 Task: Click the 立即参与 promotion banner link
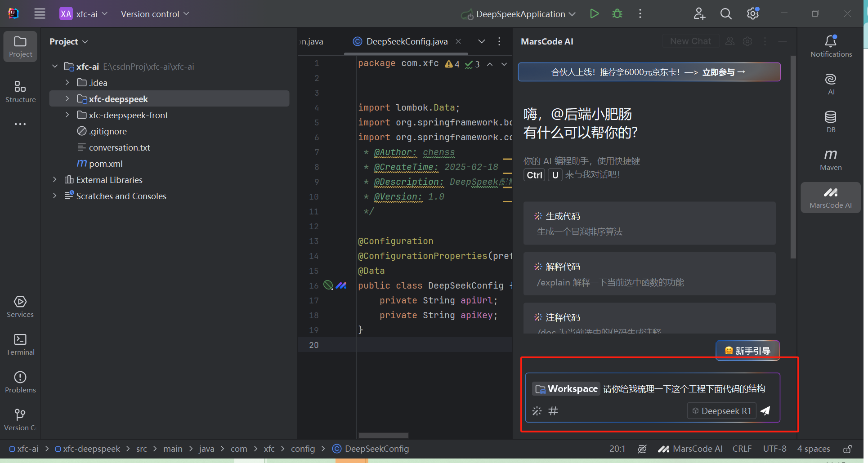coord(723,72)
